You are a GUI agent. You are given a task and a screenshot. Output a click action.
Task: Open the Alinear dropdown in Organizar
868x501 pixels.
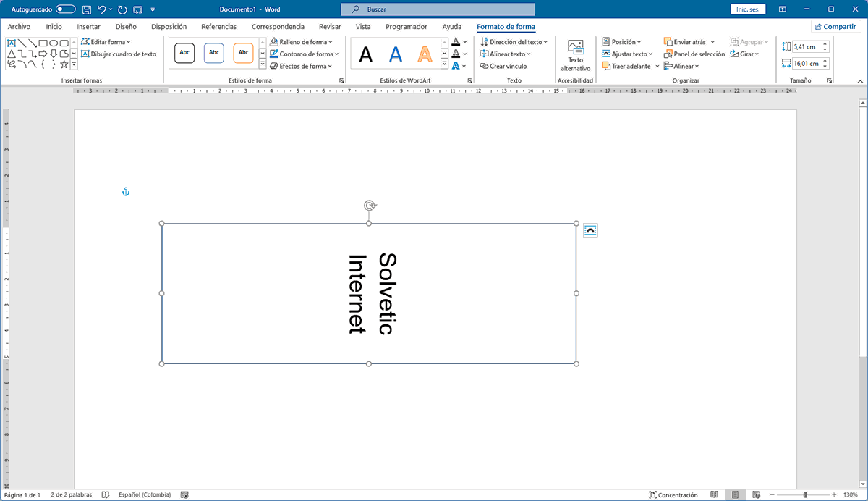click(681, 66)
